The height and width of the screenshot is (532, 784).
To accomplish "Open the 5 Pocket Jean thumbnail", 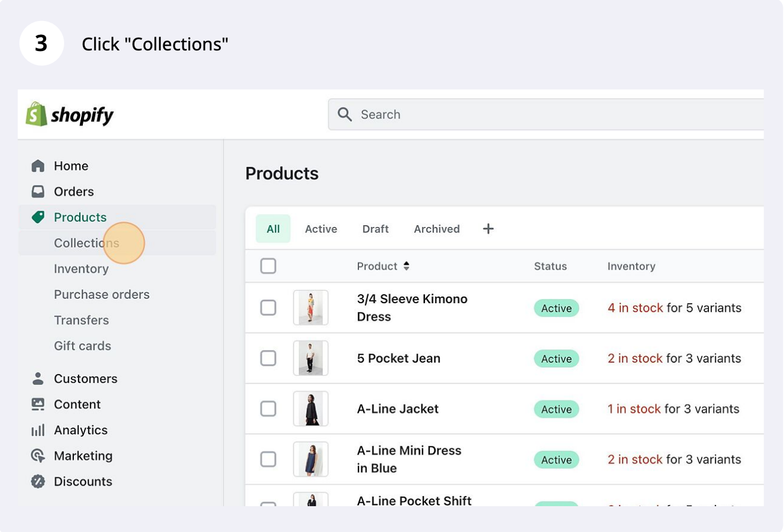I will tap(311, 358).
